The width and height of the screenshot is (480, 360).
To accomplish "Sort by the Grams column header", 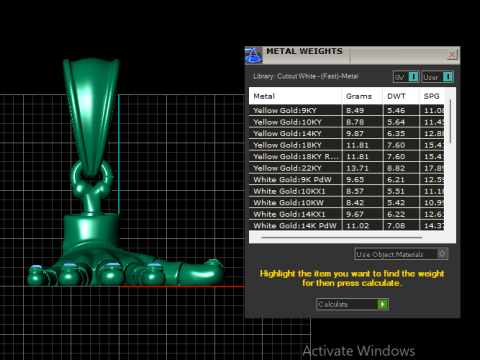I will point(362,96).
